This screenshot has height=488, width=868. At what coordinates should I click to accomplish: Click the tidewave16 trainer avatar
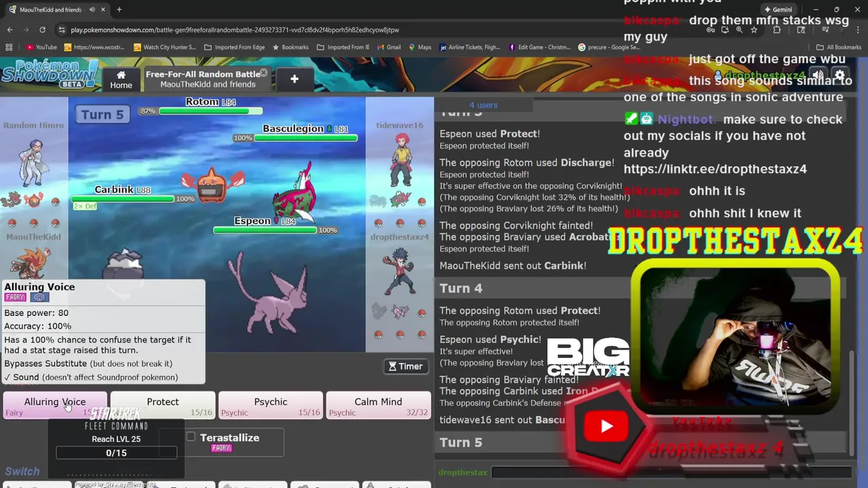(x=400, y=159)
